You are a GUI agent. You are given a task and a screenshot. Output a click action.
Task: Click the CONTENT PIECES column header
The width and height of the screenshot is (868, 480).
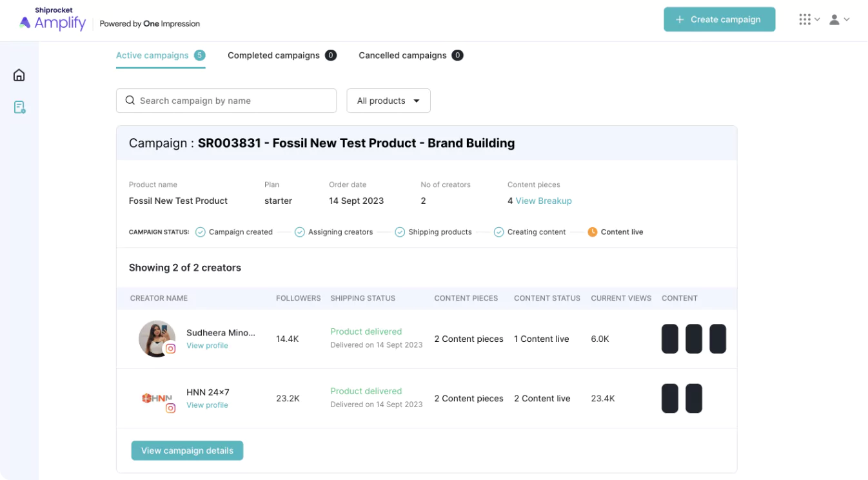pyautogui.click(x=466, y=298)
